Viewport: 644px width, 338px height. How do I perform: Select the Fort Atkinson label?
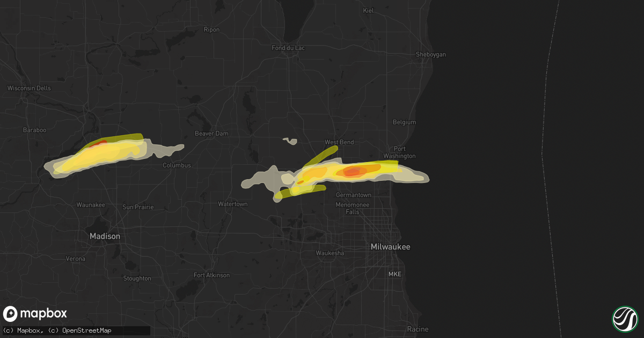(x=212, y=275)
